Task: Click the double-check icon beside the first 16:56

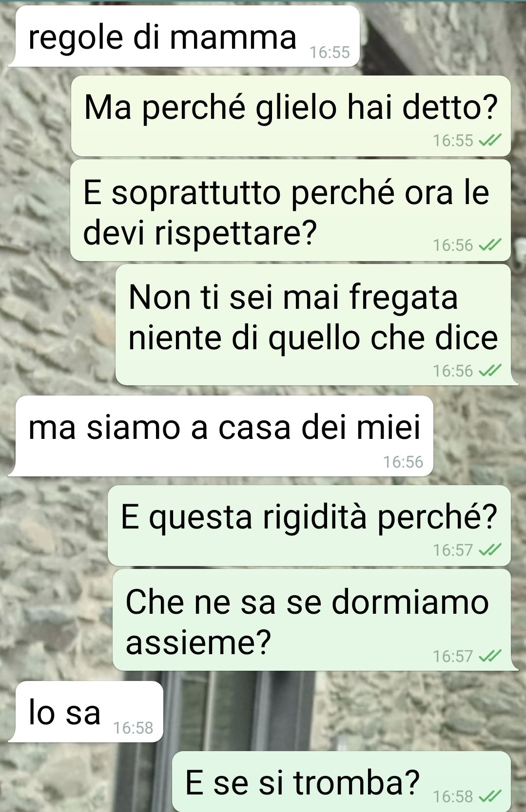Action: tap(490, 245)
